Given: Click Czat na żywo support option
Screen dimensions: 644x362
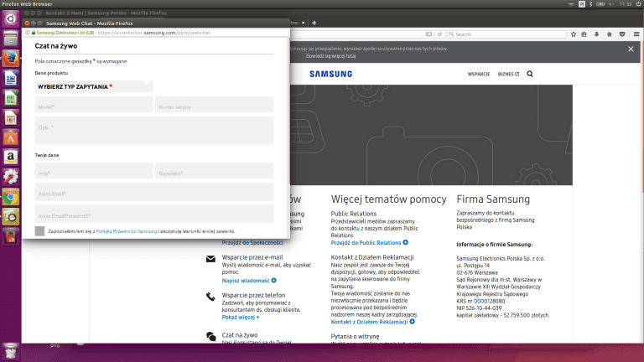Looking at the screenshot, I should coord(240,335).
